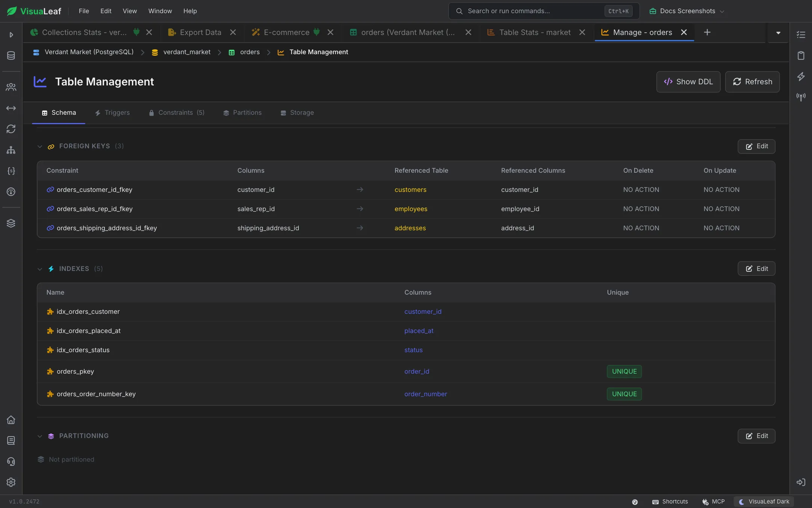812x508 pixels.
Task: Open the database connections sidebar icon
Action: [11, 56]
